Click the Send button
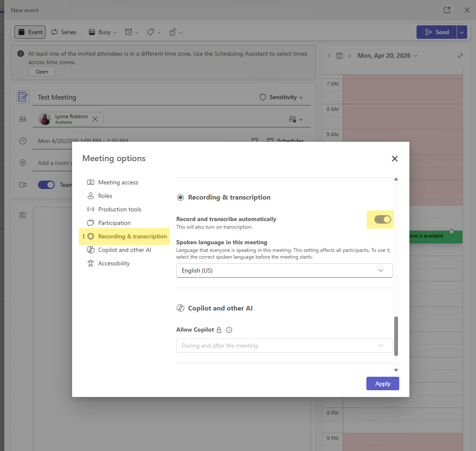The width and height of the screenshot is (476, 451). tap(437, 32)
